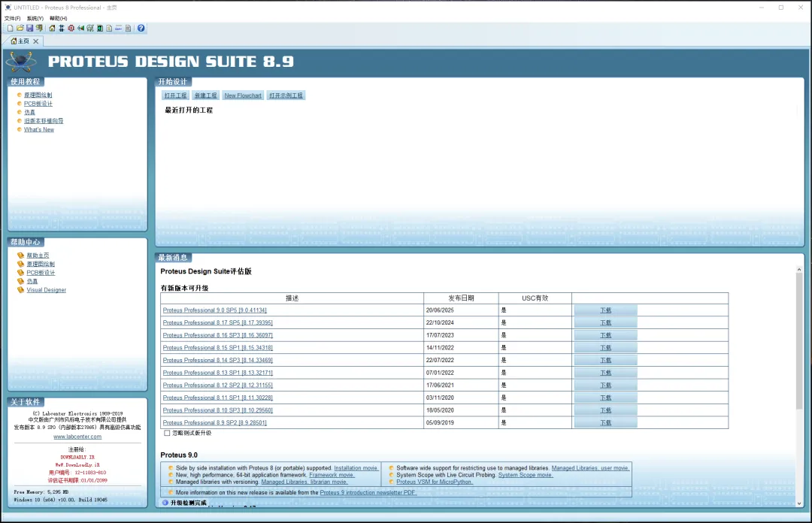Open the 文件(F) menu
Screen dimensions: 812x523
(13, 18)
